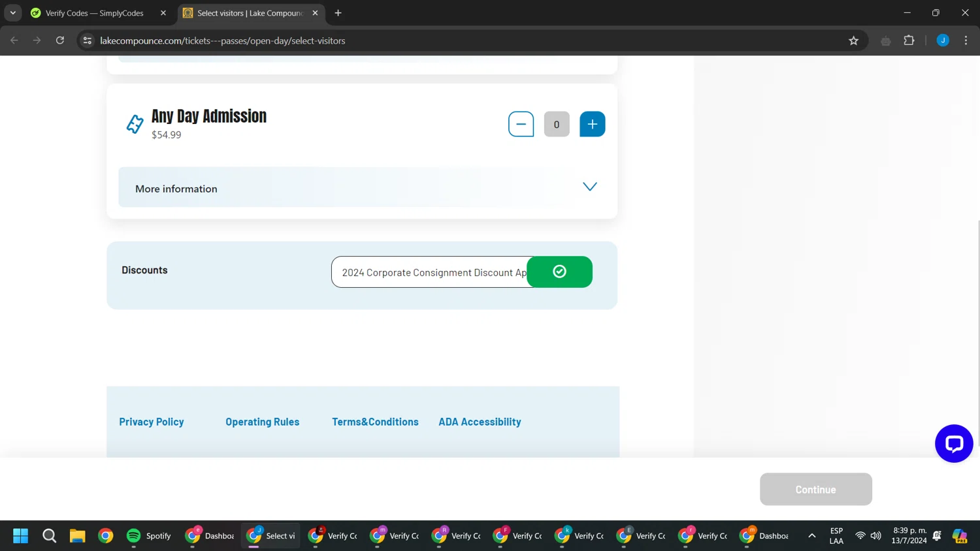This screenshot has height=551, width=980.
Task: Switch to the Select vi Chrome taskbar window
Action: click(270, 536)
